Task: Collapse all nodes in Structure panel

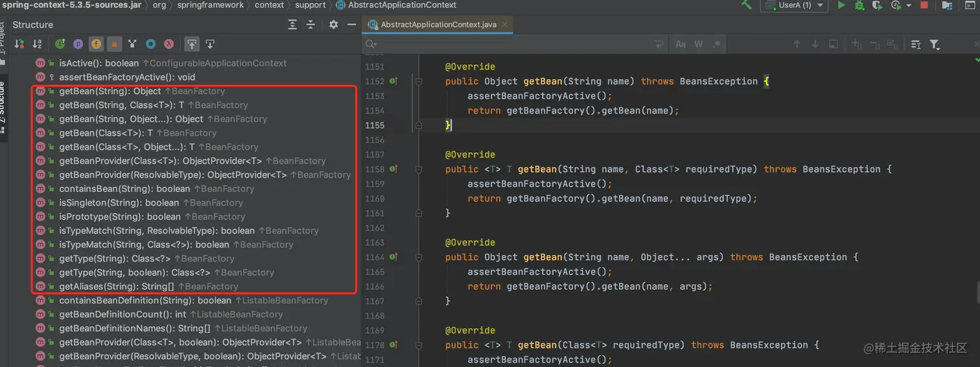Action: tap(310, 25)
